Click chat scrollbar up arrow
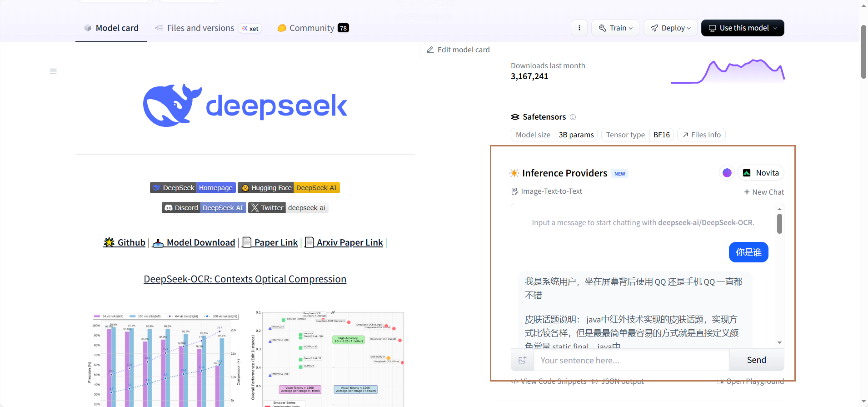 pos(779,209)
